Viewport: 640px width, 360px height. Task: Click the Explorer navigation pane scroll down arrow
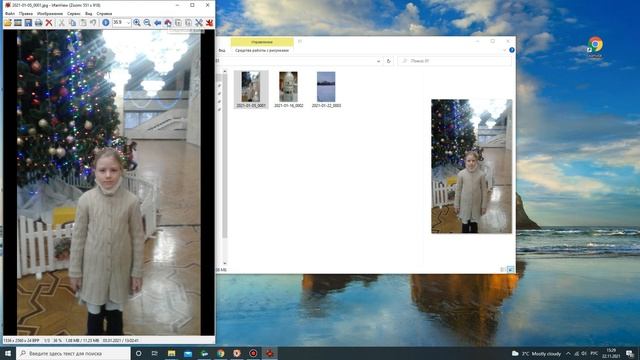click(224, 264)
